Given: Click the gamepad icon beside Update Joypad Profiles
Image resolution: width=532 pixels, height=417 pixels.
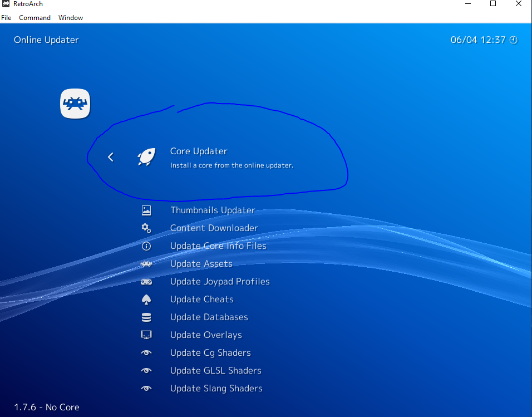Looking at the screenshot, I should (146, 282).
